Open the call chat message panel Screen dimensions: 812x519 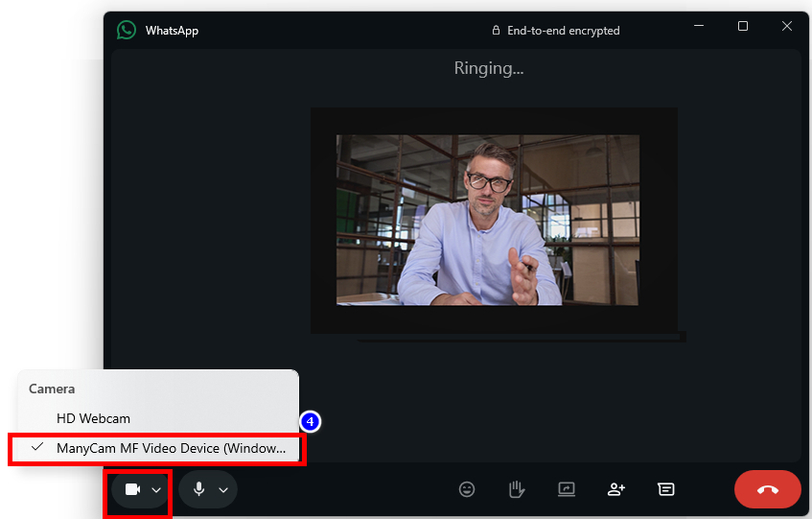[666, 489]
